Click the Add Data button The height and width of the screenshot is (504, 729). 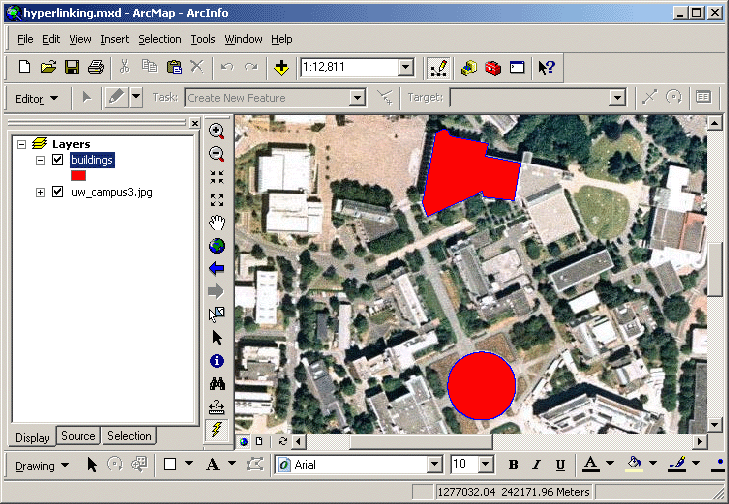(282, 67)
